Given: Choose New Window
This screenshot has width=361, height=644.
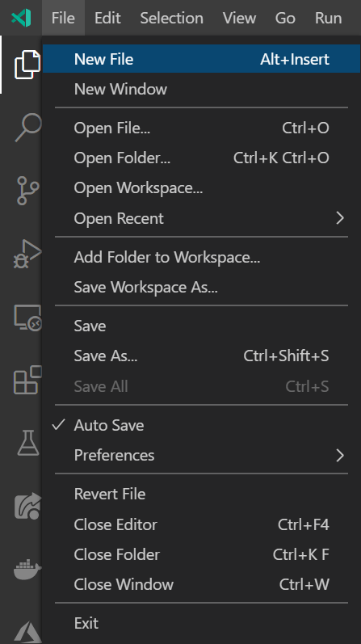Looking at the screenshot, I should tap(201, 89).
